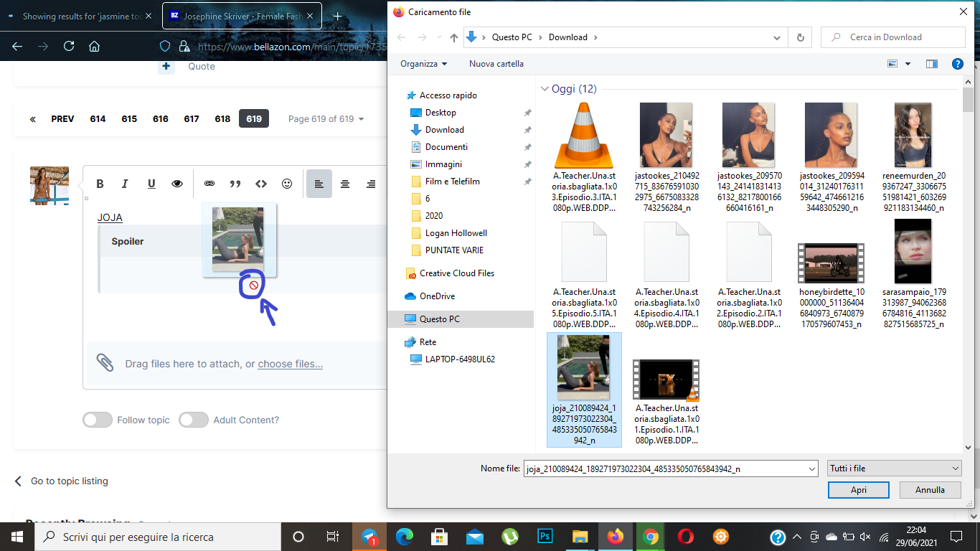This screenshot has width=980, height=551.
Task: Click the Apri button
Action: click(x=859, y=490)
